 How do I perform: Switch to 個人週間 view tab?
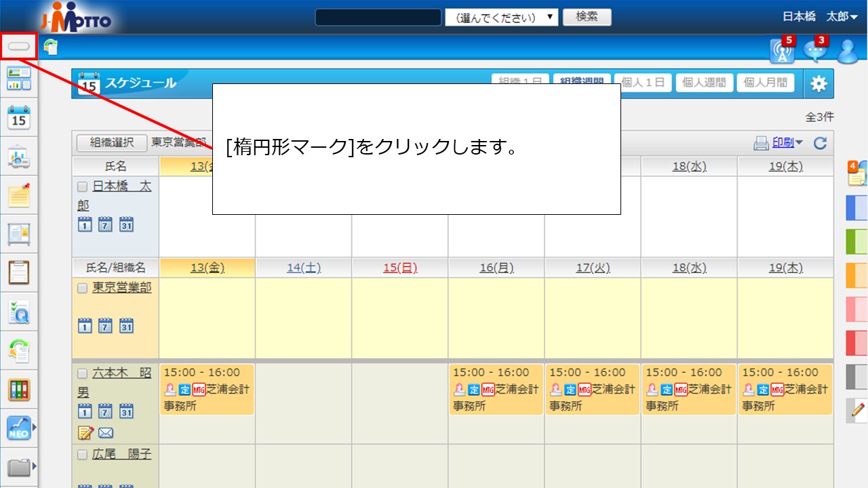pyautogui.click(x=704, y=83)
